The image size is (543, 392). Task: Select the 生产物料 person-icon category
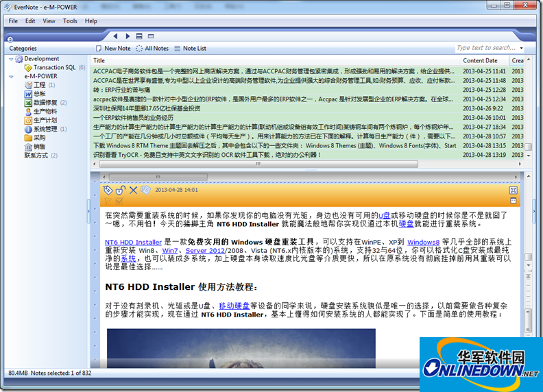pos(41,112)
